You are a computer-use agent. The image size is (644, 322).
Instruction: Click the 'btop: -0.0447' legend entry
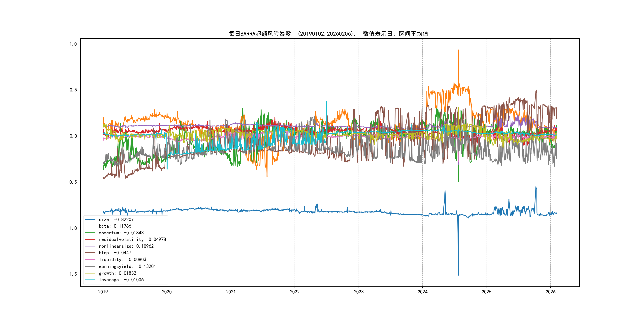115,253
